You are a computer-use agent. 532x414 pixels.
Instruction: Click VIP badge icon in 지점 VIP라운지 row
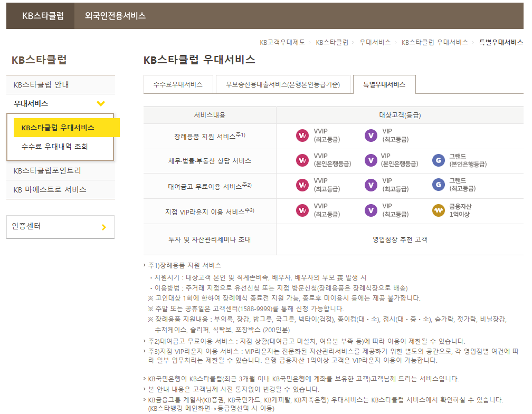(371, 210)
